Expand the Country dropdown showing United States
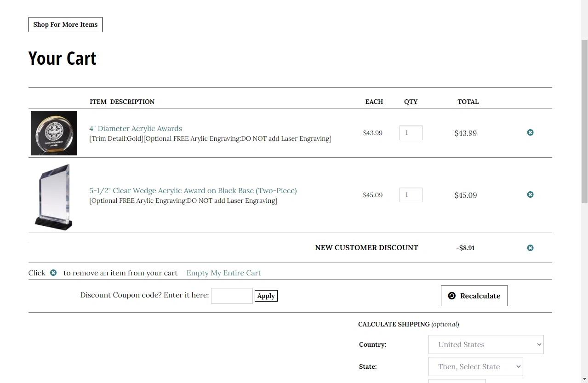 tap(485, 344)
